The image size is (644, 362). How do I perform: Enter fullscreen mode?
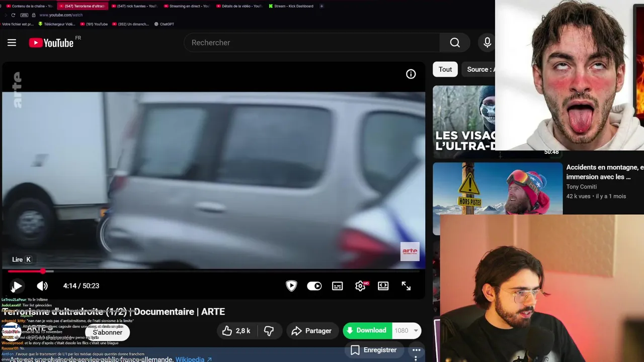tap(406, 286)
